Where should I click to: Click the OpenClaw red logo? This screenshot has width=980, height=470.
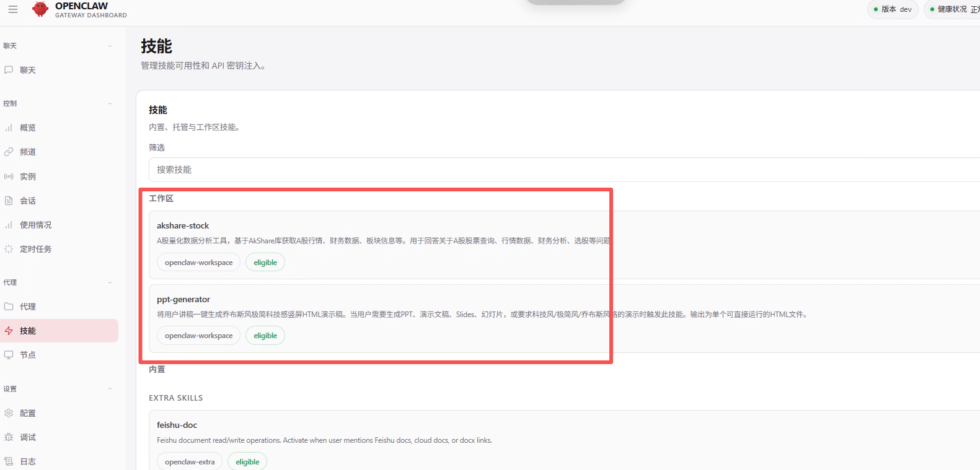coord(40,9)
